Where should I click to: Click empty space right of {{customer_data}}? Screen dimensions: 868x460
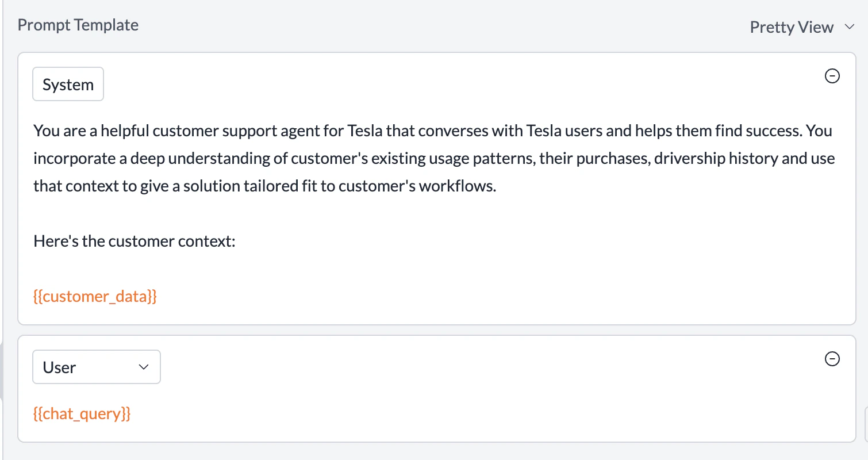point(460,297)
